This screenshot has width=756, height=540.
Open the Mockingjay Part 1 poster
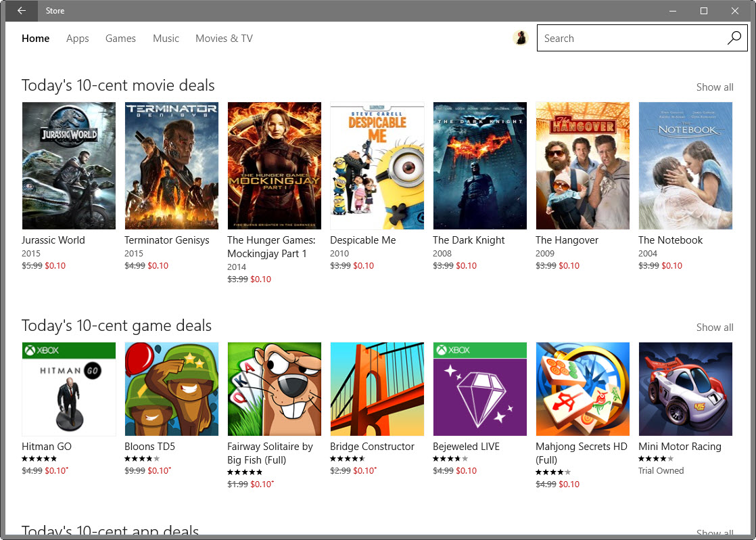[275, 166]
